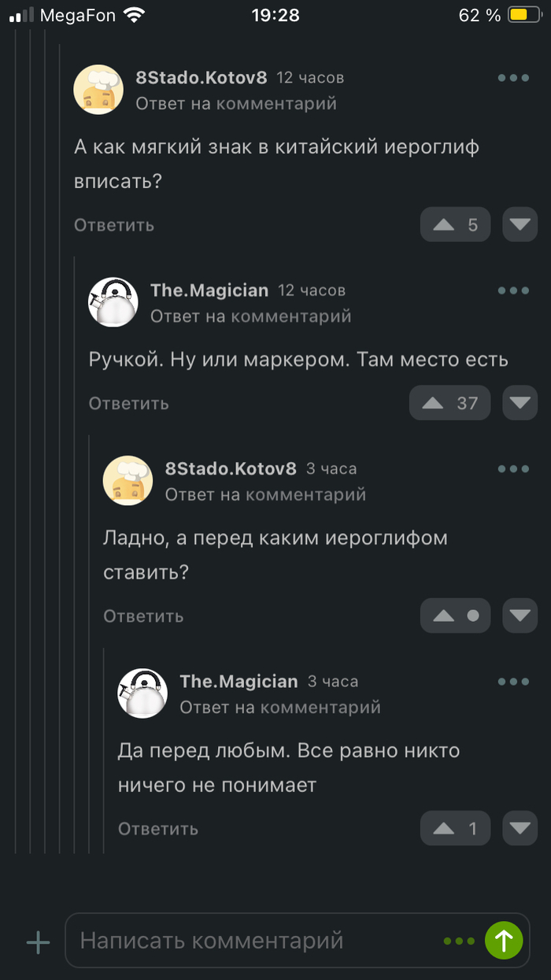Open 8Stado.Kotov8's chef-hat avatar

pos(98,89)
